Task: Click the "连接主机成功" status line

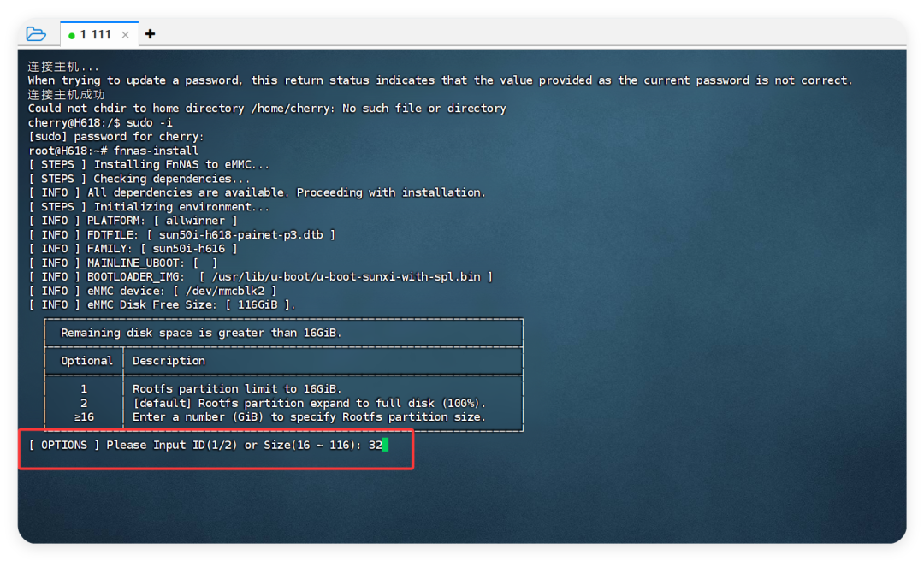Action: tap(67, 94)
